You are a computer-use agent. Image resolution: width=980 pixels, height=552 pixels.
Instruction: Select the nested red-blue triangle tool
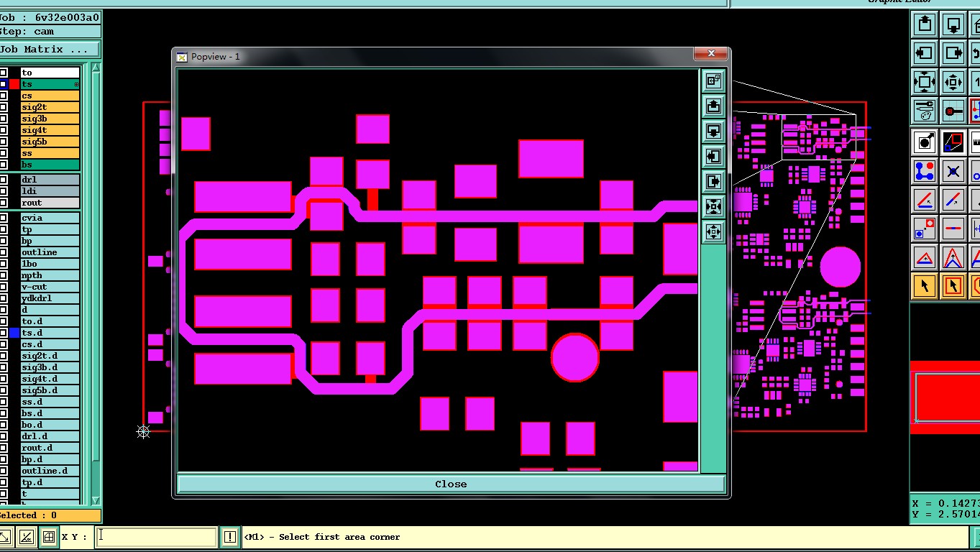pyautogui.click(x=953, y=257)
